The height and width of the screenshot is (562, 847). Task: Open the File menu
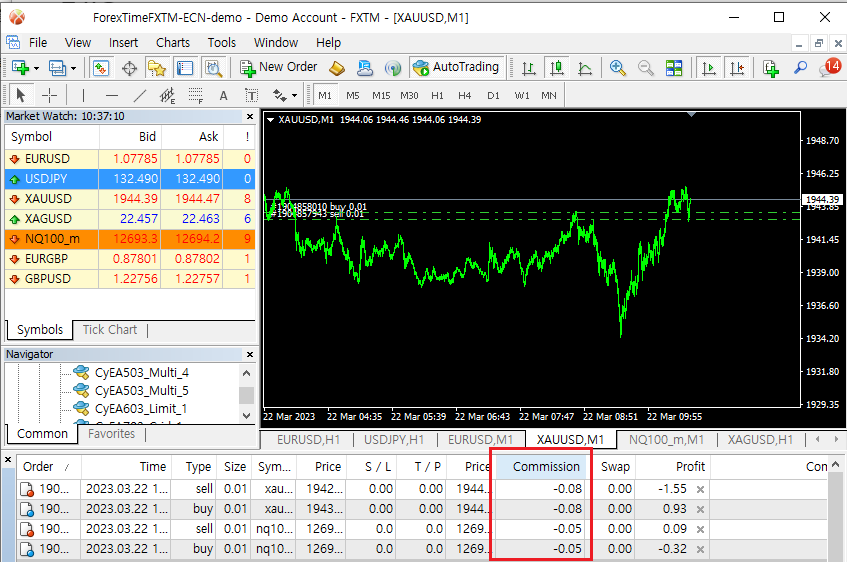tap(38, 43)
